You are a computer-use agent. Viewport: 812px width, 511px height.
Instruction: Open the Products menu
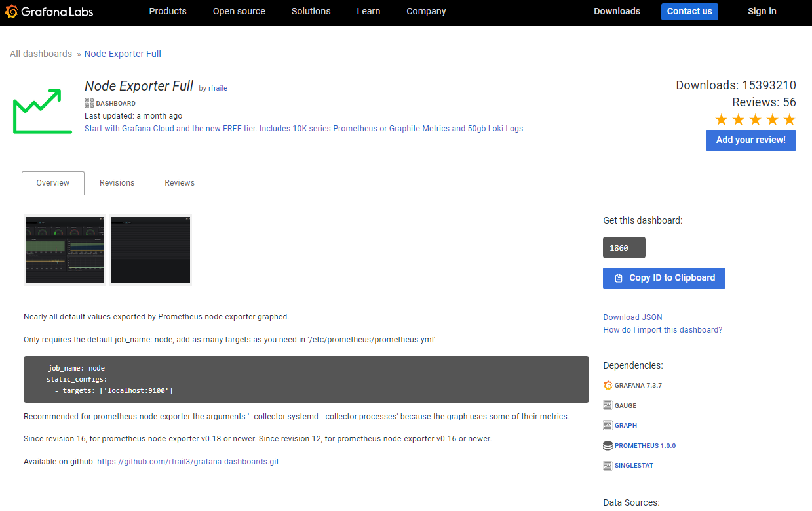coord(168,11)
